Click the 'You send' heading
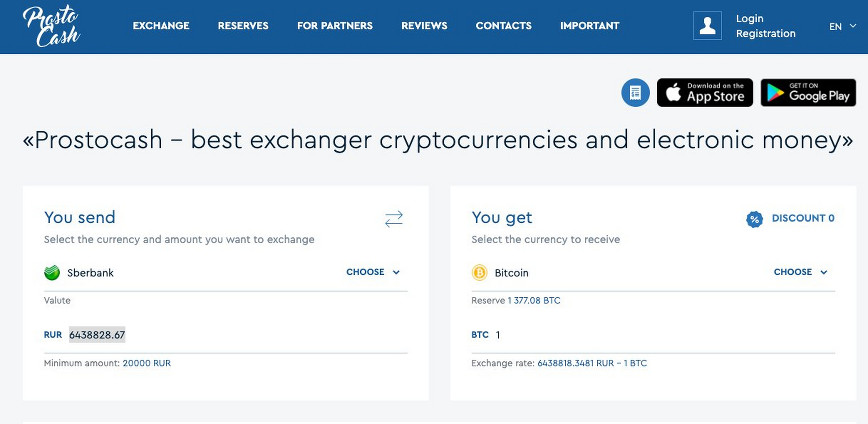The image size is (868, 424). pos(80,217)
